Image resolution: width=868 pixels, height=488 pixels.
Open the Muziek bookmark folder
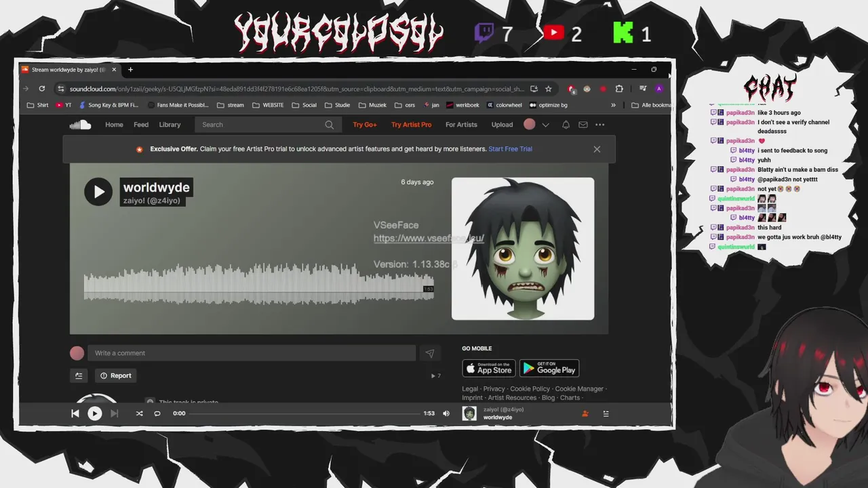tap(372, 105)
